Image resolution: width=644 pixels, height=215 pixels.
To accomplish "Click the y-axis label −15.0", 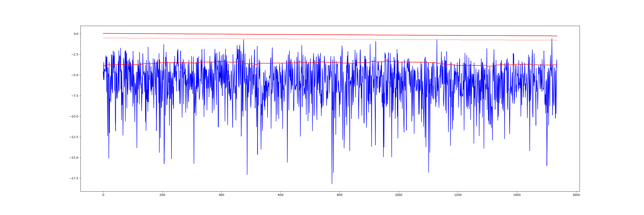I will 74,158.
